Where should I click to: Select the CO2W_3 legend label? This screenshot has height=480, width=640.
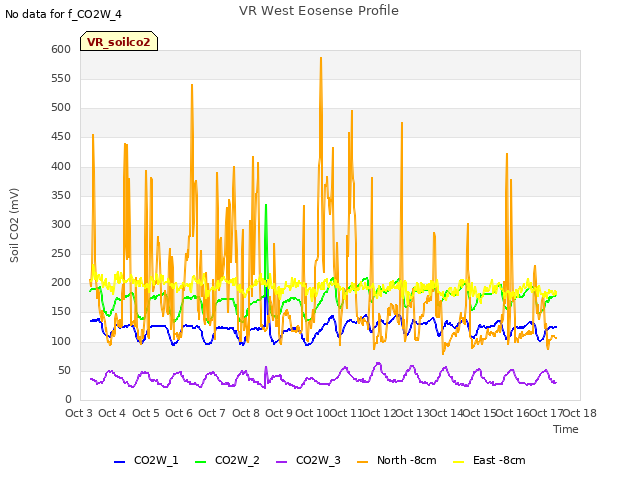click(x=318, y=460)
